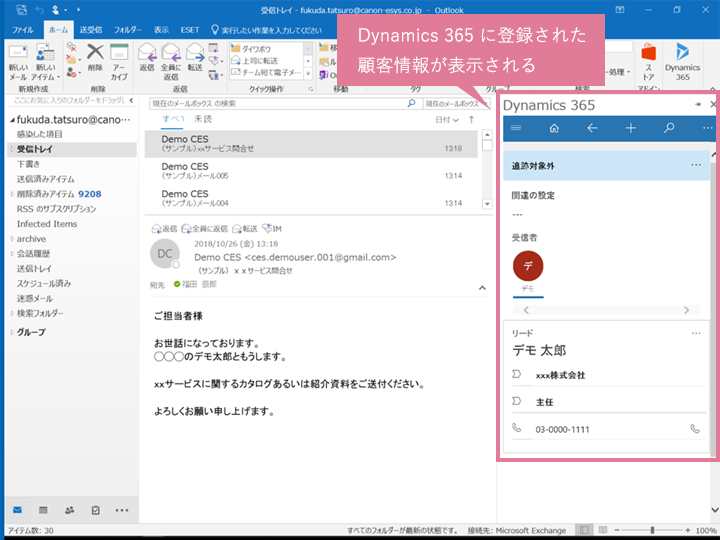This screenshot has width=720, height=540.
Task: Open the ファイル tab
Action: (22, 30)
